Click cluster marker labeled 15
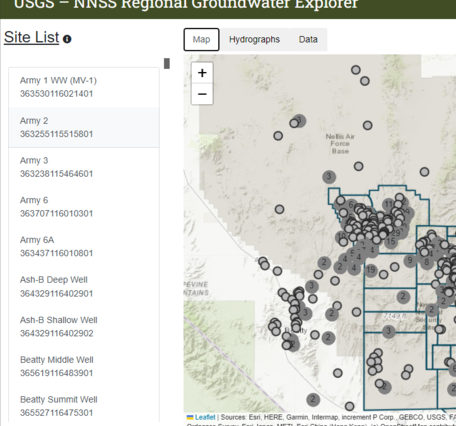Screen dimensions: 456x426 click(391, 241)
